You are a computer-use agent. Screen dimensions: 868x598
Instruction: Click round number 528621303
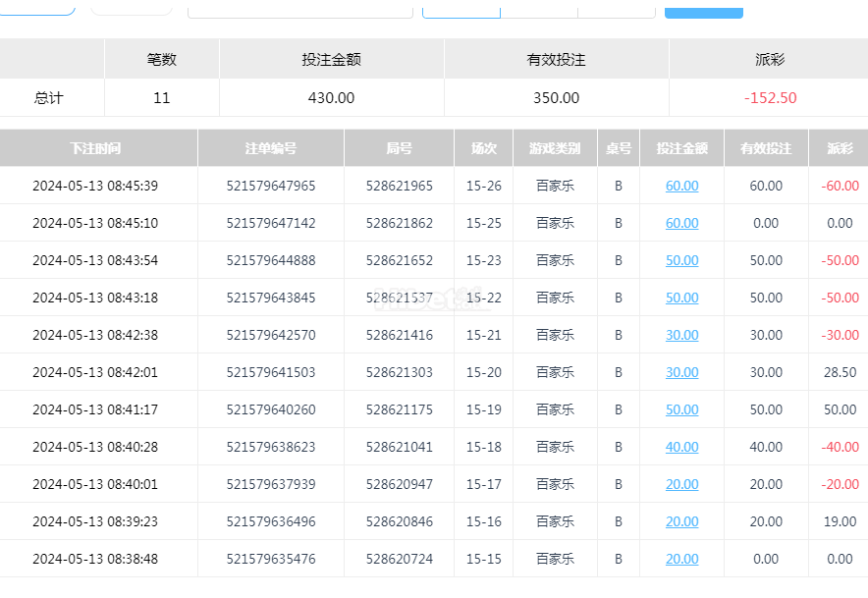tap(399, 372)
